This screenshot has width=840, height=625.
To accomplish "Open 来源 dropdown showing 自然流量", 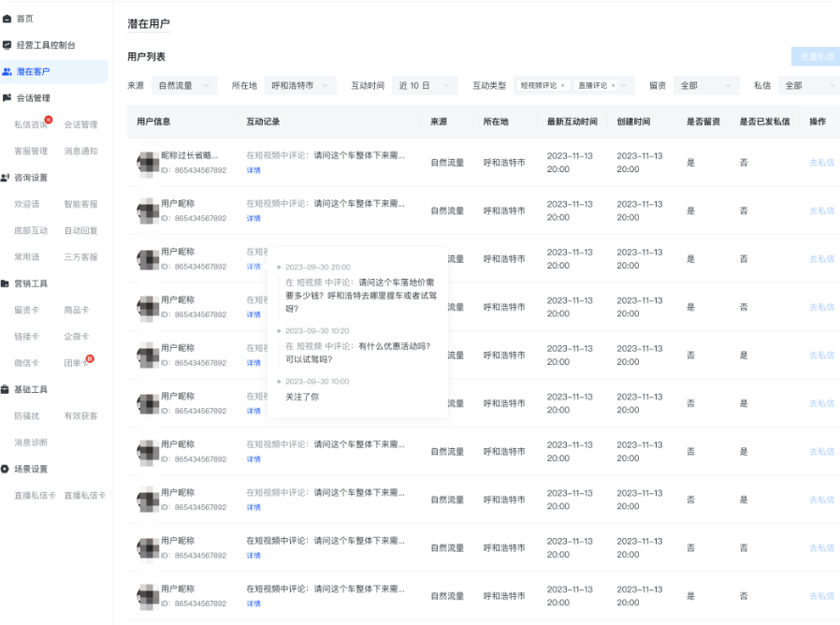I will tap(183, 85).
